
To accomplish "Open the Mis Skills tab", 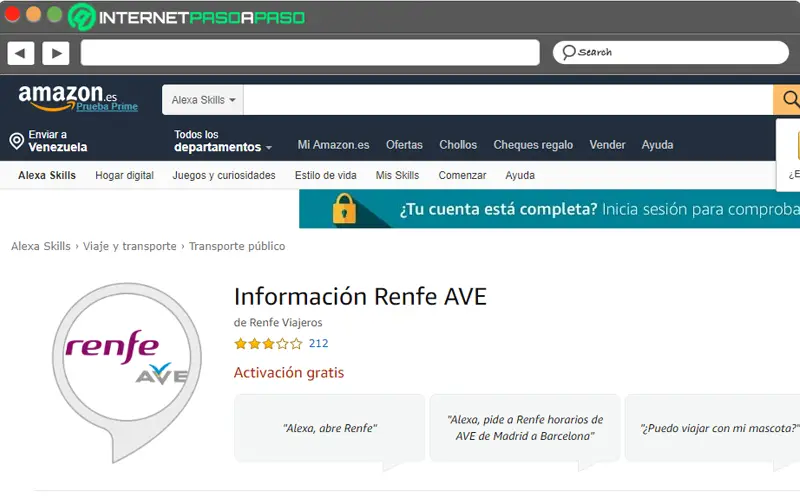I will [397, 176].
